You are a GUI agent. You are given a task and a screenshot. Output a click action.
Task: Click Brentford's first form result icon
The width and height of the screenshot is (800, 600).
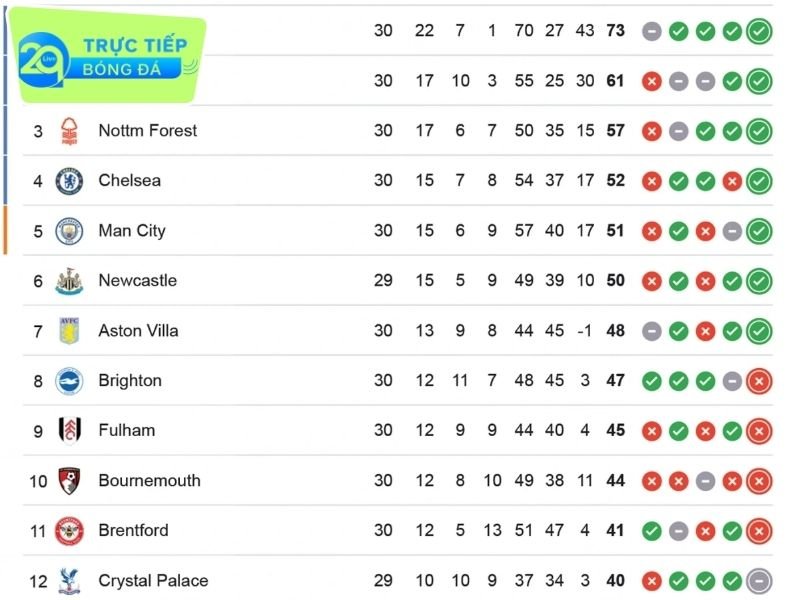coord(651,531)
